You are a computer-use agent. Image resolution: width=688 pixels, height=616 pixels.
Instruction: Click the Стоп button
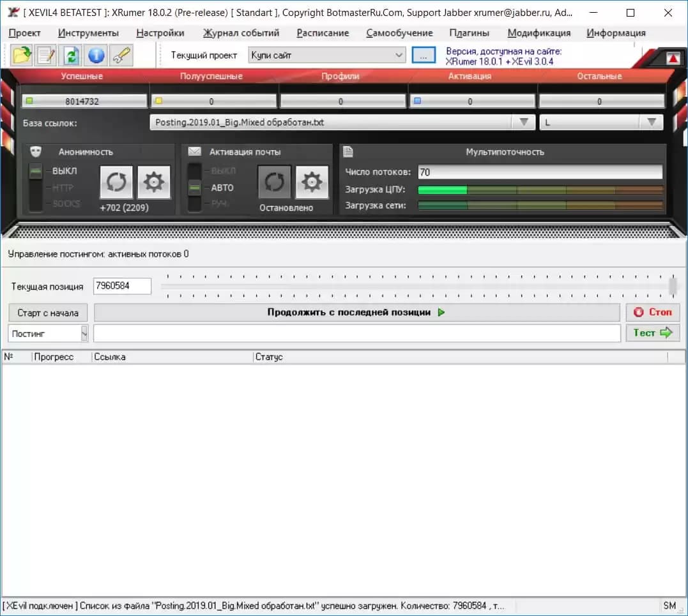652,312
